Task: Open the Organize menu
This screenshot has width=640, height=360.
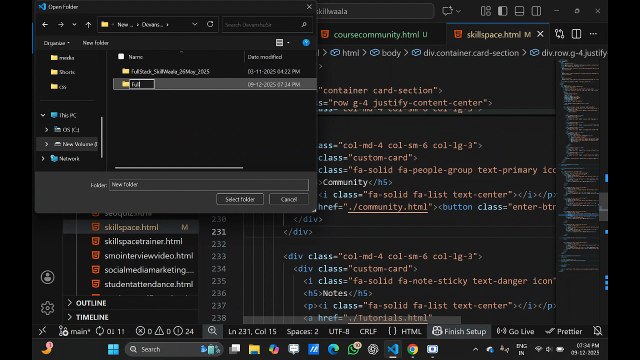Action: [x=56, y=43]
